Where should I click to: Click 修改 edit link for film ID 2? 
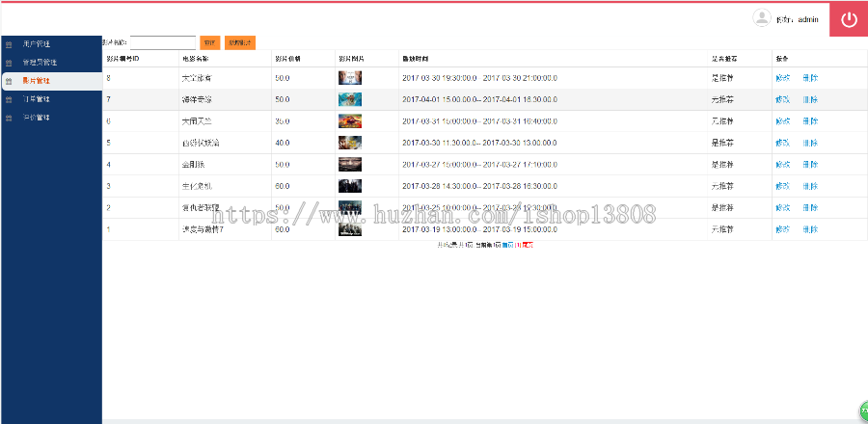point(783,207)
